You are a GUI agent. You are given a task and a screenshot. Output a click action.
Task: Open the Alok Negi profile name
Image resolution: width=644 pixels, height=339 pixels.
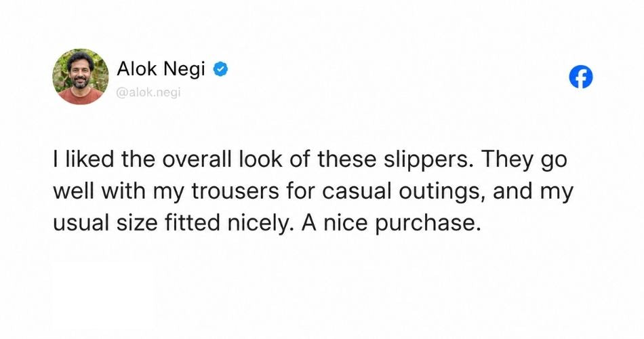(x=161, y=69)
